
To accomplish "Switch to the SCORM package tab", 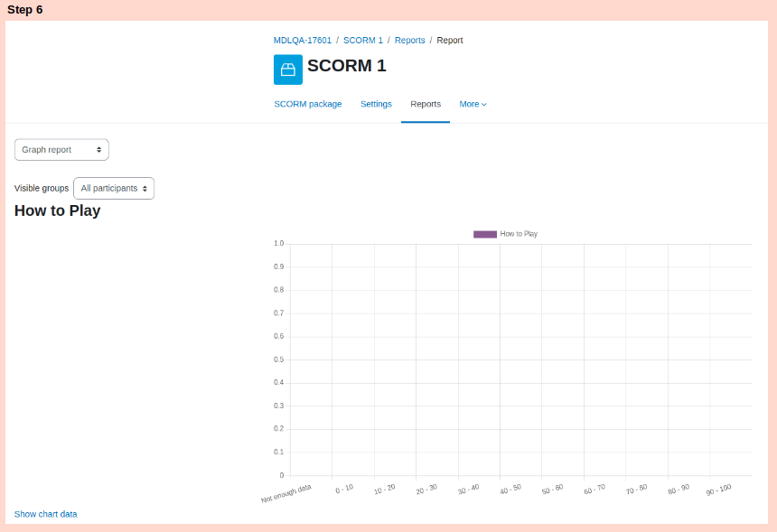I will [308, 104].
